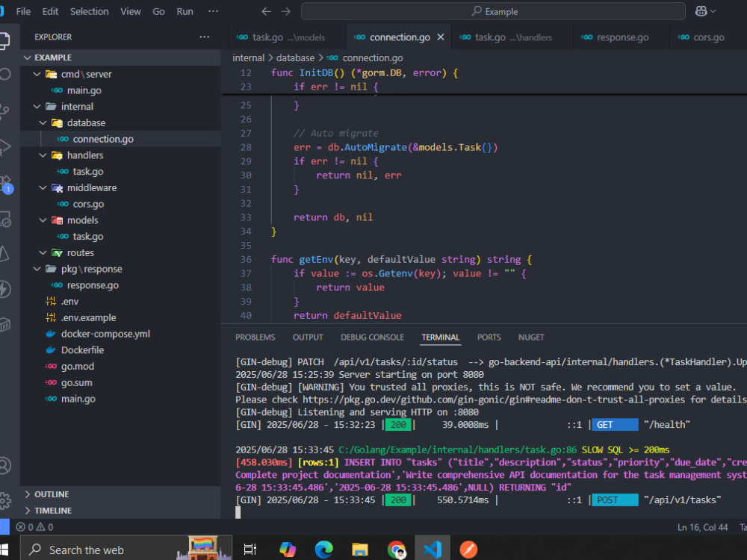Image resolution: width=747 pixels, height=560 pixels.
Task: Show the NUGET panel
Action: coord(530,337)
